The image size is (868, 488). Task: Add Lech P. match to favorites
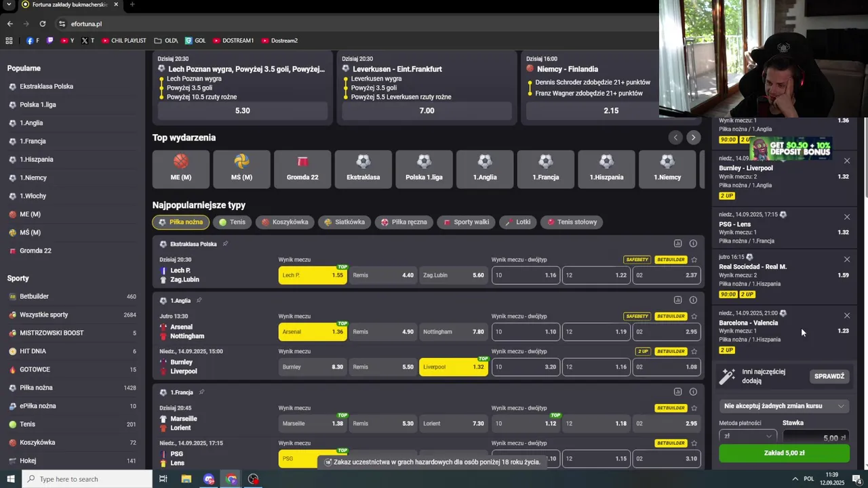click(x=694, y=260)
